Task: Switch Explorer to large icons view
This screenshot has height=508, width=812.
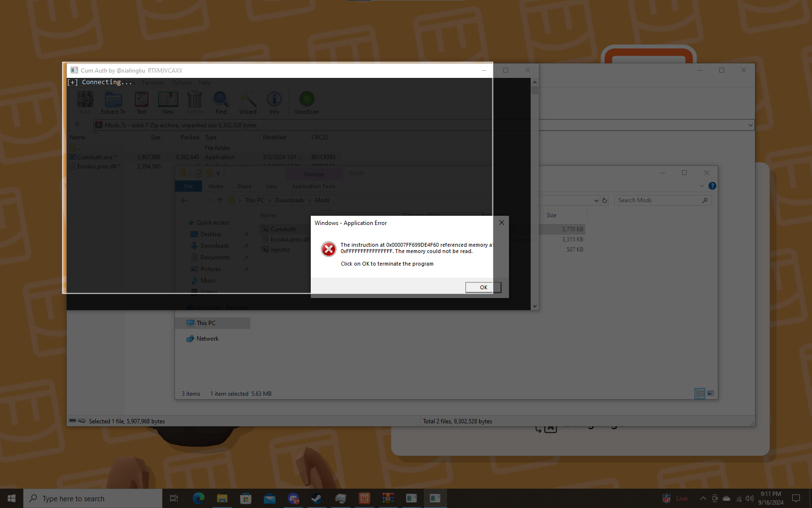Action: [x=710, y=393]
